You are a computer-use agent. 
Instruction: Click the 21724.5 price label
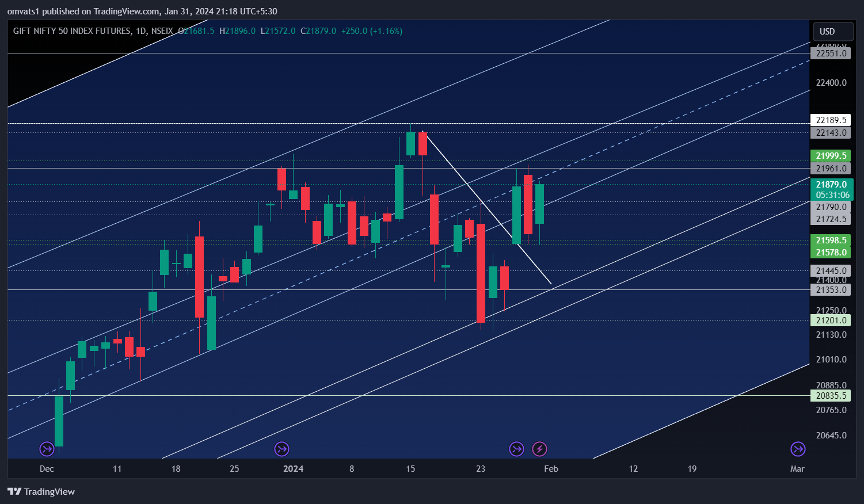point(832,219)
